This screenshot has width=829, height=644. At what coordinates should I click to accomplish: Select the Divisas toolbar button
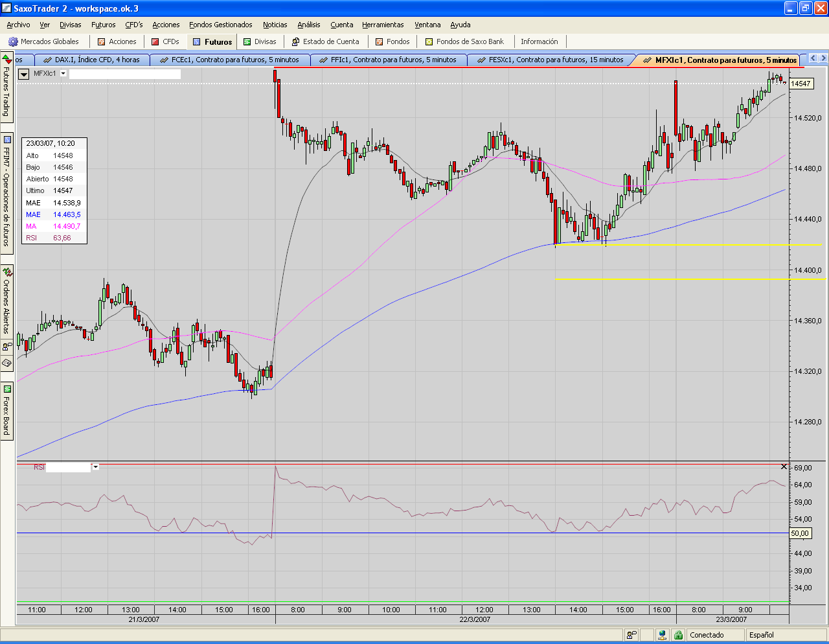(259, 41)
